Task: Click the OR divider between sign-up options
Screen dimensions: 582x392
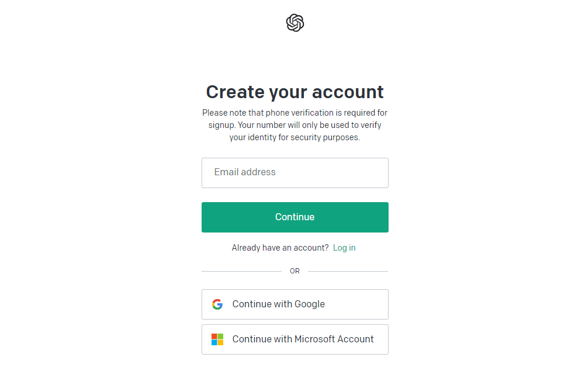Action: pyautogui.click(x=295, y=270)
